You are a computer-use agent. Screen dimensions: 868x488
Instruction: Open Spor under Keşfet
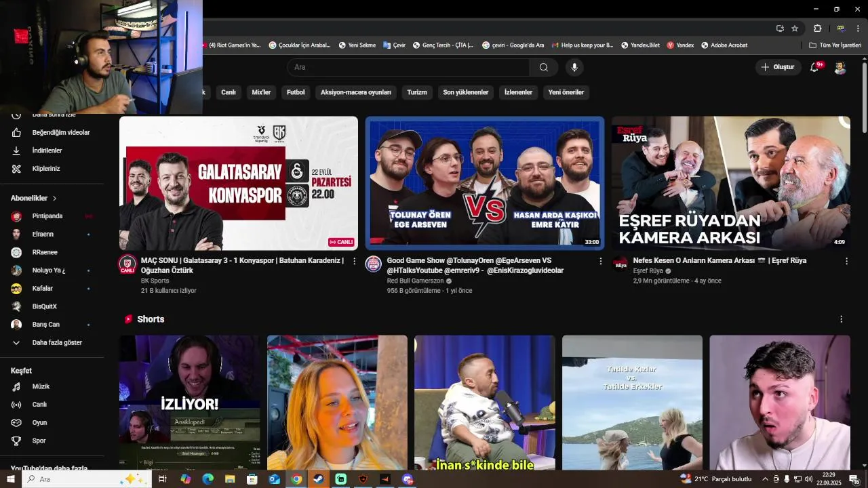(x=52, y=441)
